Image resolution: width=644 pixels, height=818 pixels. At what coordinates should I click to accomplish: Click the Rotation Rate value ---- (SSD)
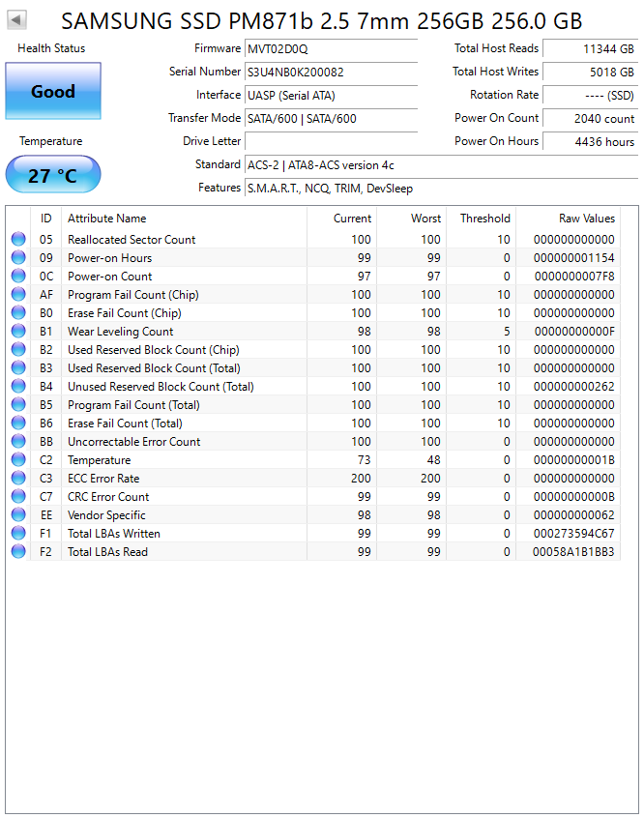590,95
